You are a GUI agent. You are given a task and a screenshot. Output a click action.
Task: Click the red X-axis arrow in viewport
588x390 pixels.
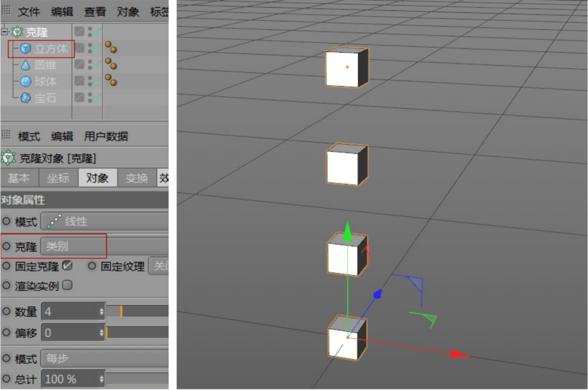pos(460,354)
